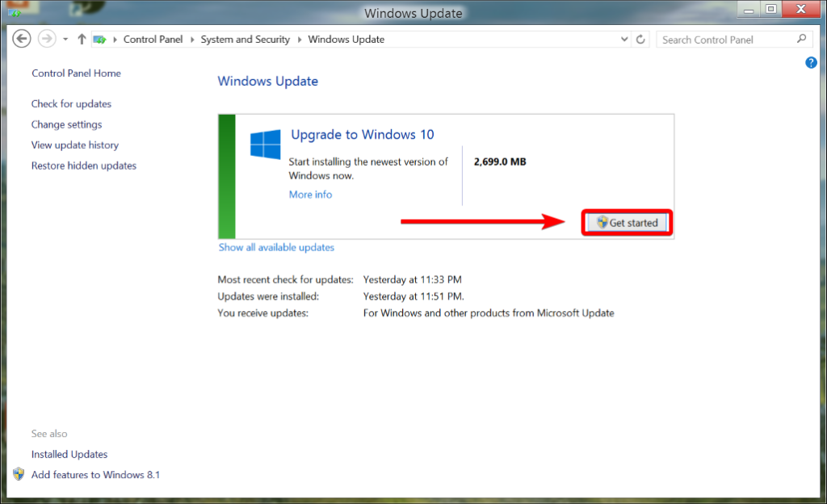Click the magnifier search icon

(802, 39)
